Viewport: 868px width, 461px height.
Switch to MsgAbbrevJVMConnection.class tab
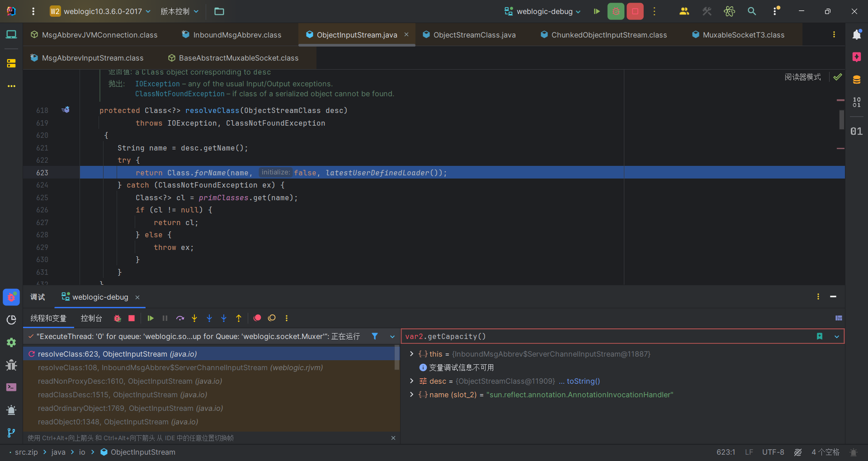pos(94,35)
